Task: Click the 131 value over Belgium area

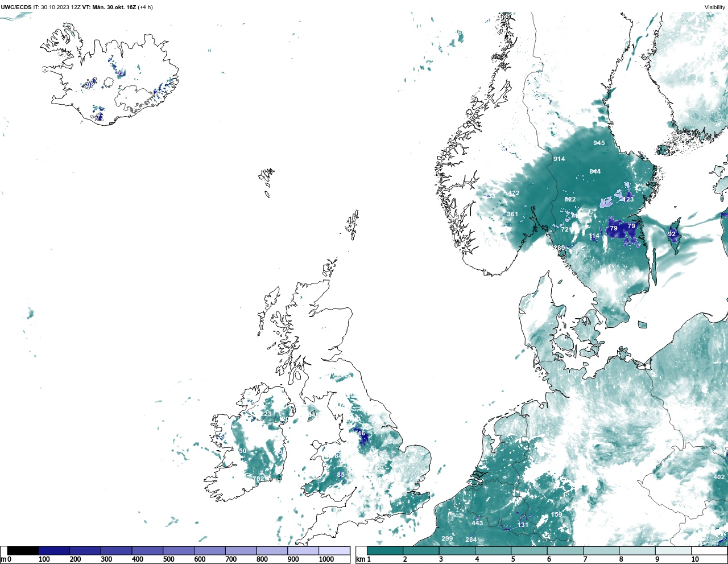Action: (523, 525)
